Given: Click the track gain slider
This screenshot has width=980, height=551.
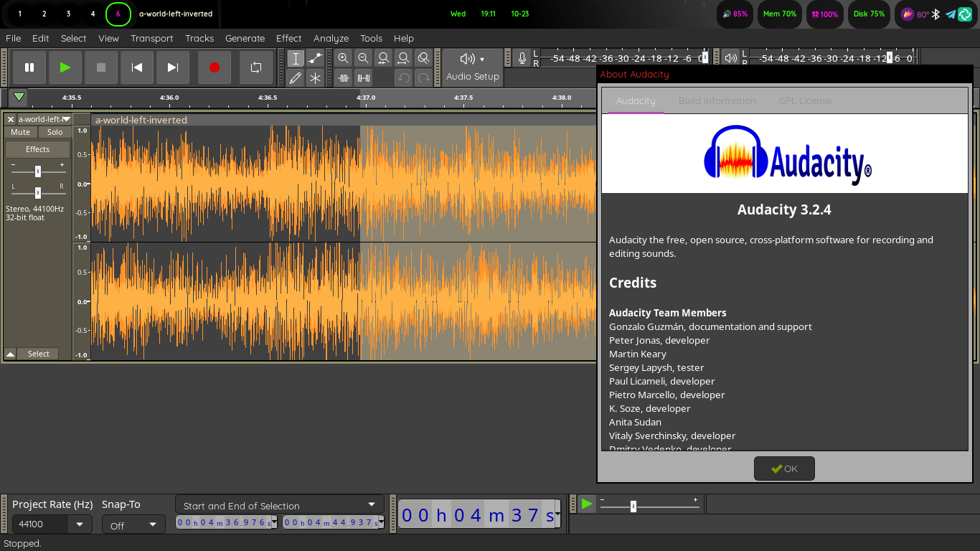Looking at the screenshot, I should (x=38, y=171).
